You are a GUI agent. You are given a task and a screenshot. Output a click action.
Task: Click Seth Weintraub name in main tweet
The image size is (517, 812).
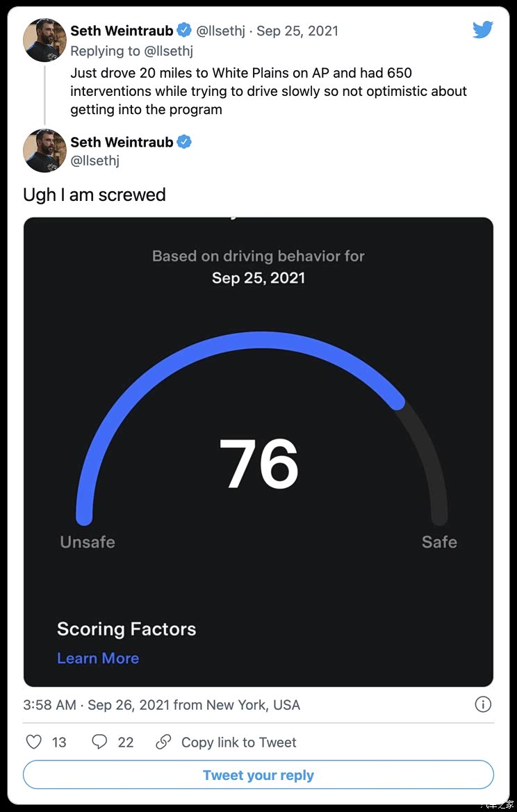point(122,142)
